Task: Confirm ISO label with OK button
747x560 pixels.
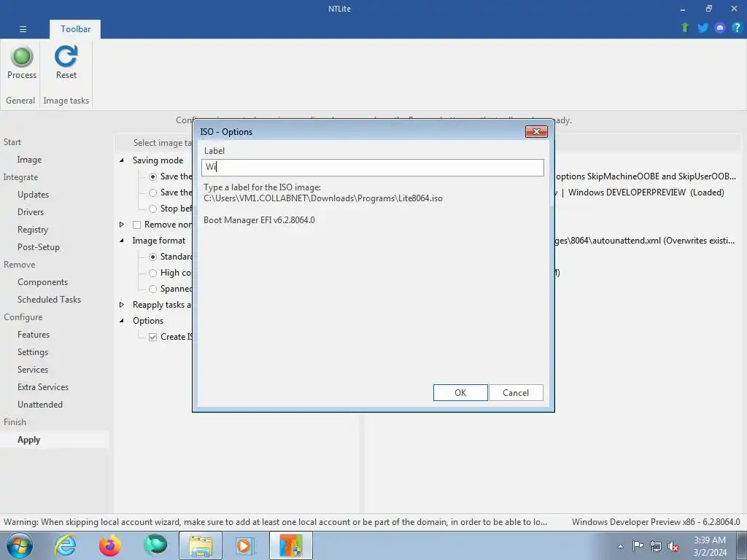Action: (460, 393)
